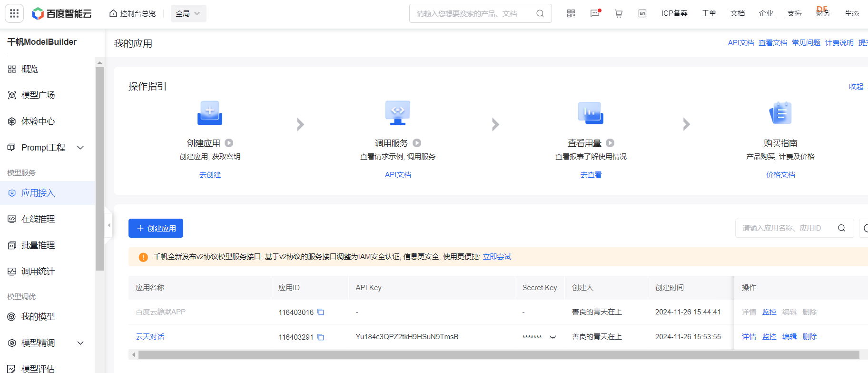Open the QR code icon in top bar
868x373 pixels.
(x=571, y=13)
